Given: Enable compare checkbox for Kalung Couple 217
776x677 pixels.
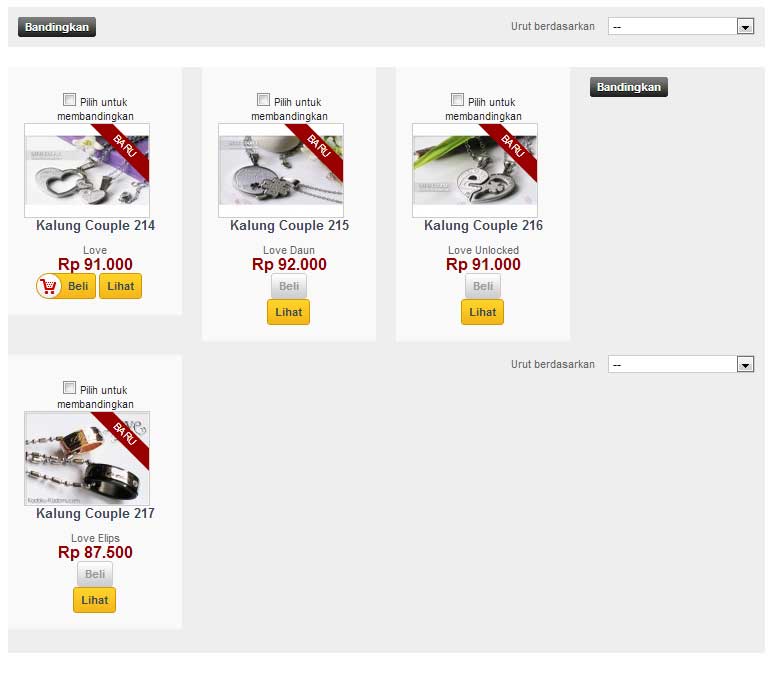Looking at the screenshot, I should point(69,387).
